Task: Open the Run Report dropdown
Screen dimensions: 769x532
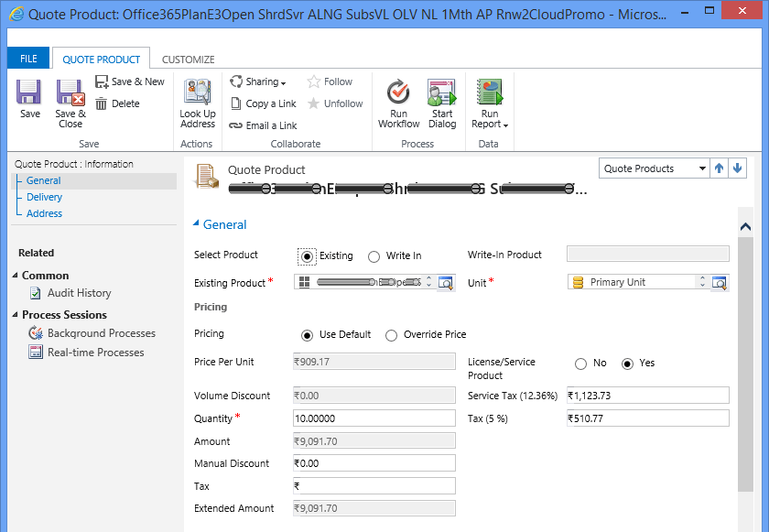Action: click(490, 103)
